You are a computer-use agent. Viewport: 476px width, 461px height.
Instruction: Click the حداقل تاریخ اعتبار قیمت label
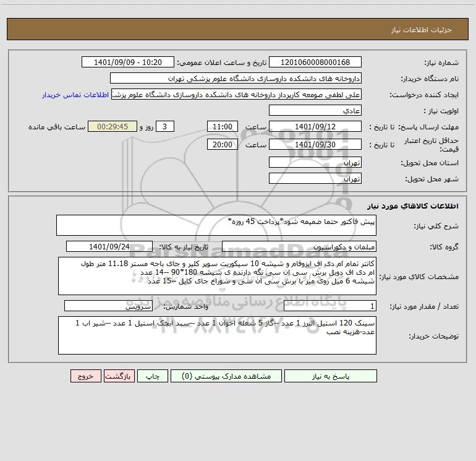(431, 145)
